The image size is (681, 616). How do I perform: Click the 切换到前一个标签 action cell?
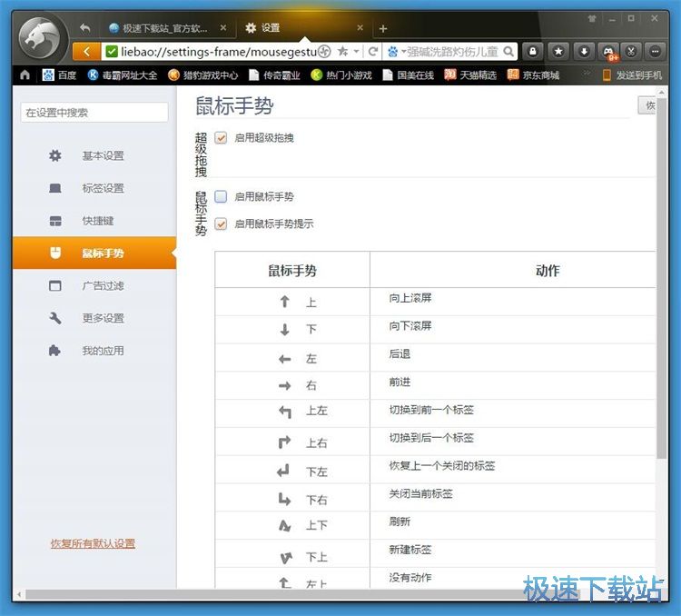pyautogui.click(x=512, y=413)
